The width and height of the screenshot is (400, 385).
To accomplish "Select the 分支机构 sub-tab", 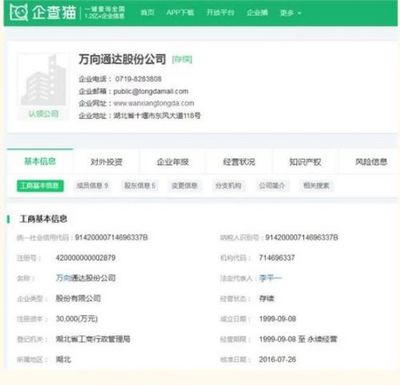I will click(228, 186).
